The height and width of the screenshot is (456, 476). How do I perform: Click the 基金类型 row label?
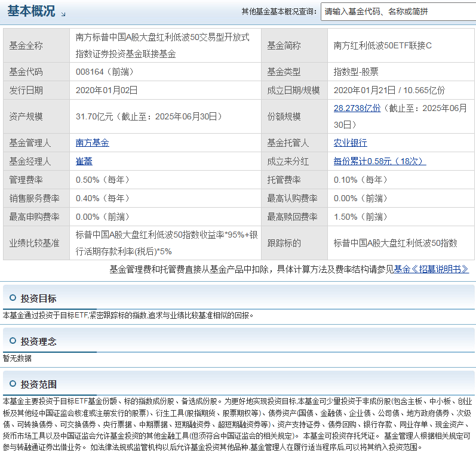point(284,72)
